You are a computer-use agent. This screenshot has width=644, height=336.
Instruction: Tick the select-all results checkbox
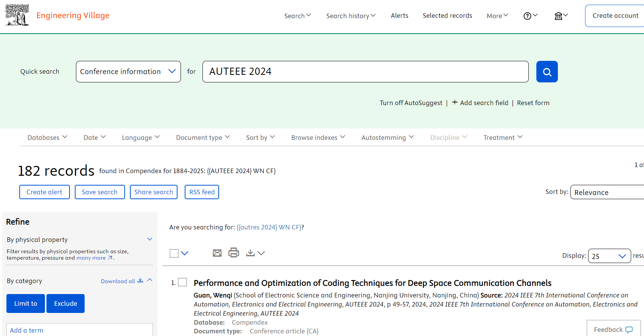tap(174, 253)
